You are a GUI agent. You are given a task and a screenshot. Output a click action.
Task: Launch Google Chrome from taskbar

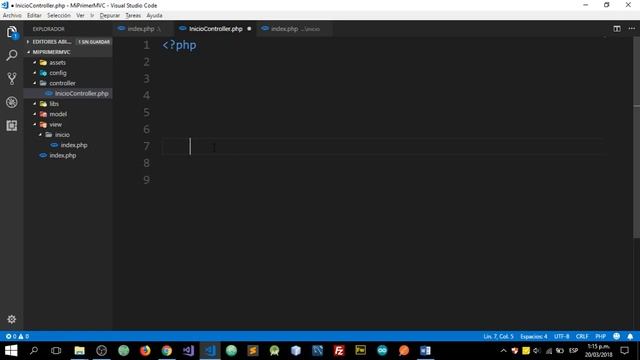point(167,351)
